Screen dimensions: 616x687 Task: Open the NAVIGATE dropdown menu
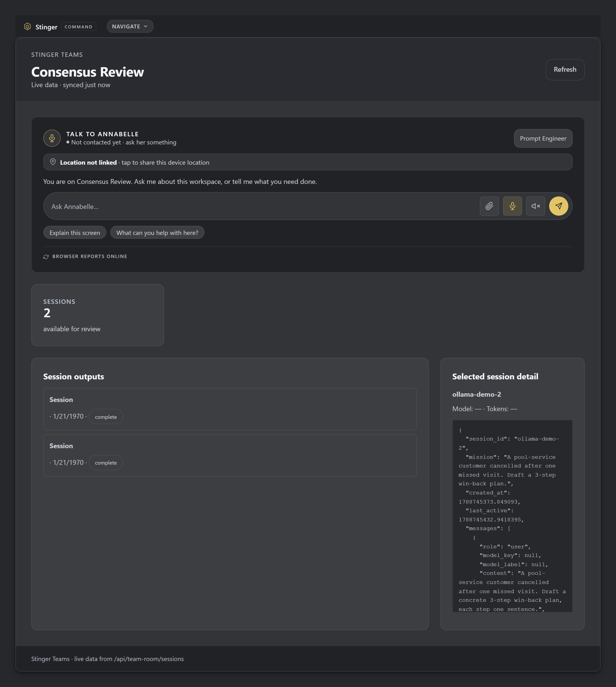(x=130, y=26)
